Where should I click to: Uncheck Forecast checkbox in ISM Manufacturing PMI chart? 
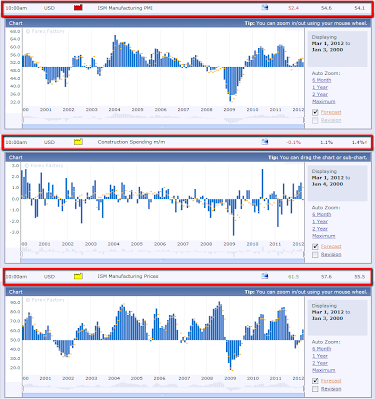(315, 112)
